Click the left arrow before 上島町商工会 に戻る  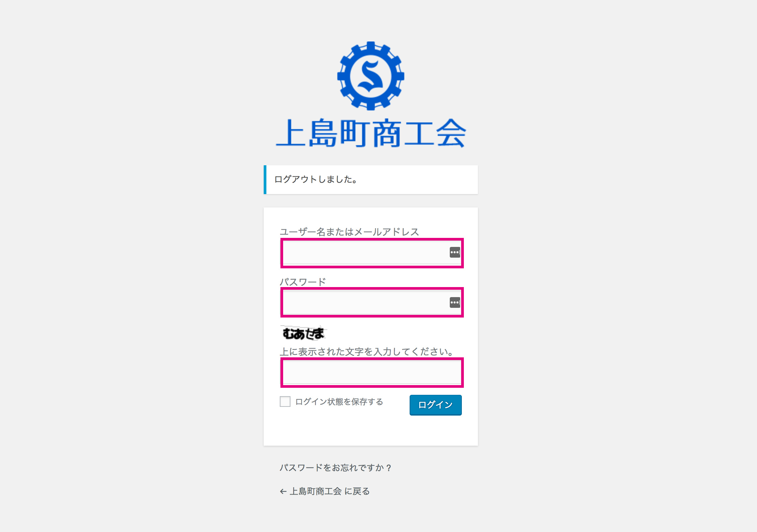tap(283, 492)
